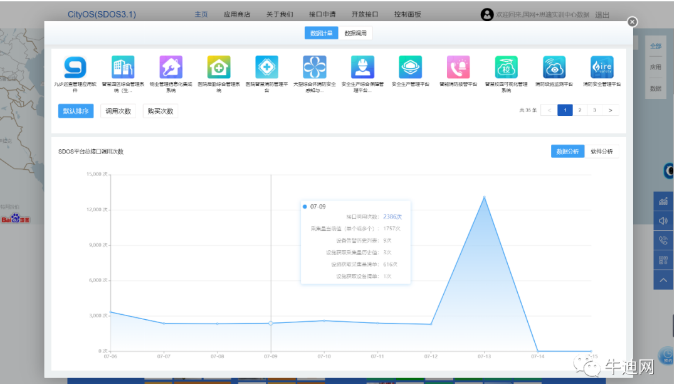Viewport: 674px width, 384px height.
Task: Click the 退出 logout link
Action: coord(602,15)
